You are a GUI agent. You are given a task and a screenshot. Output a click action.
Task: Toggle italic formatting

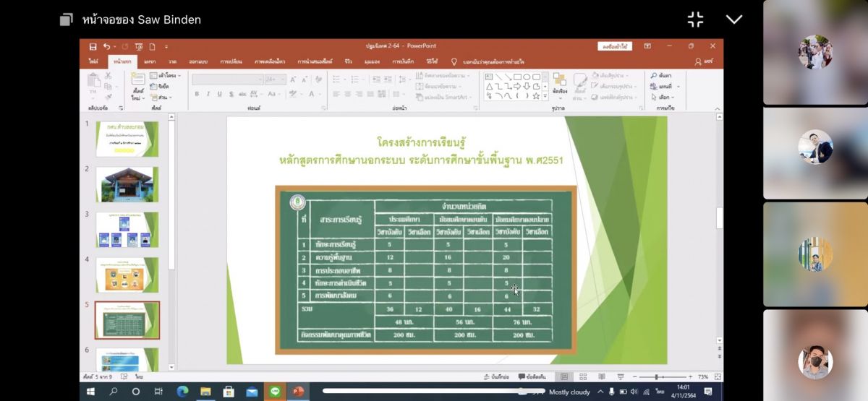point(208,94)
